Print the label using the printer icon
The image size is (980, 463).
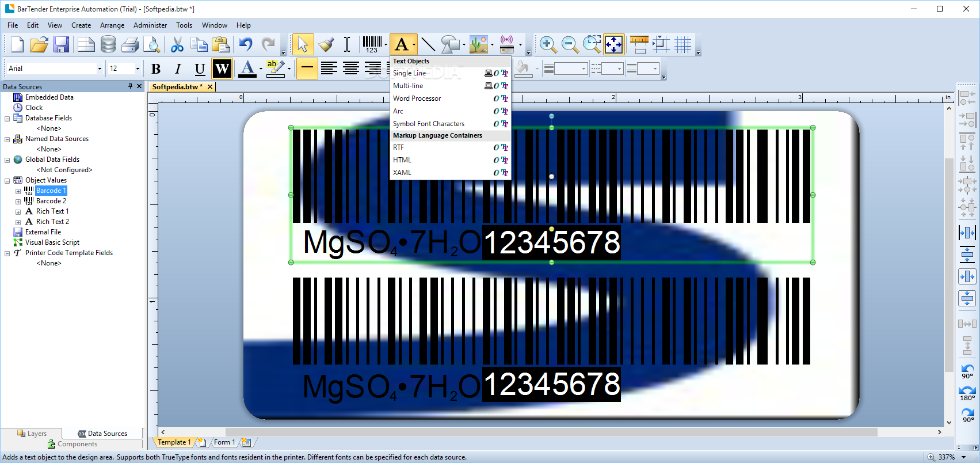click(130, 44)
